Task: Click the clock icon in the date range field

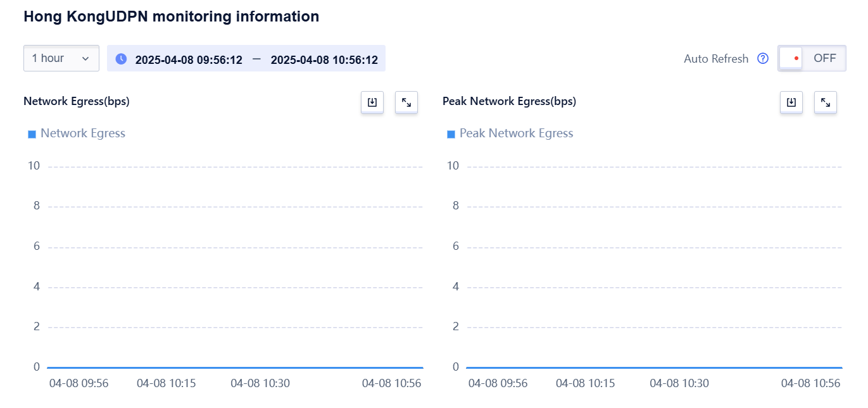Action: click(121, 59)
